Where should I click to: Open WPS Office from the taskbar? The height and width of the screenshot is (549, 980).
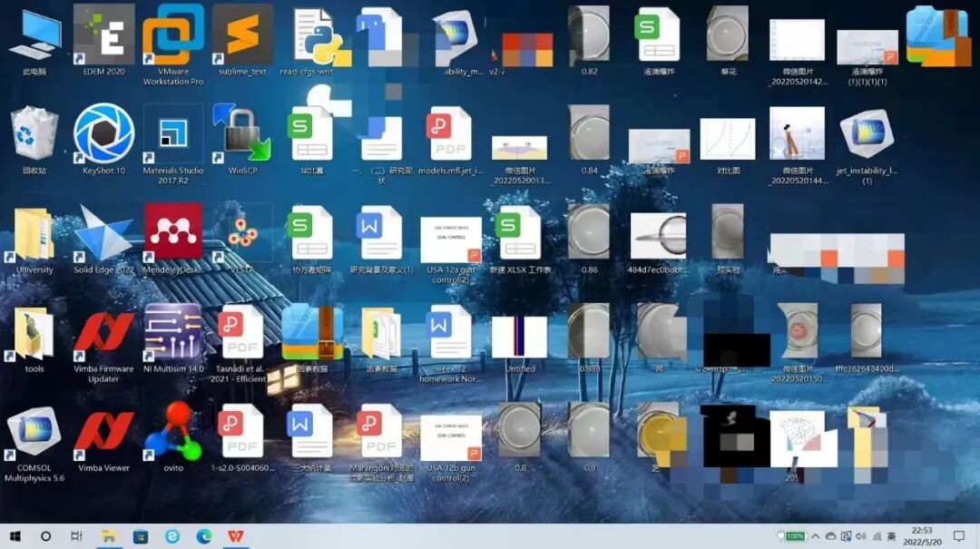pyautogui.click(x=236, y=536)
